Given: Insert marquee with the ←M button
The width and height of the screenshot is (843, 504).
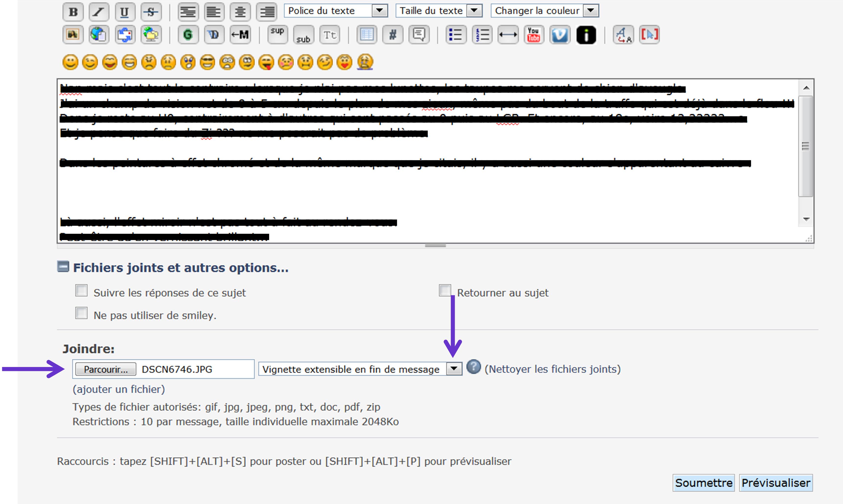Looking at the screenshot, I should click(x=240, y=34).
